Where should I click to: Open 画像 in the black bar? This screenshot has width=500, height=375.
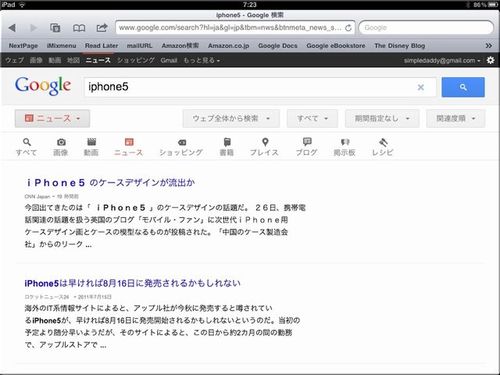click(36, 60)
